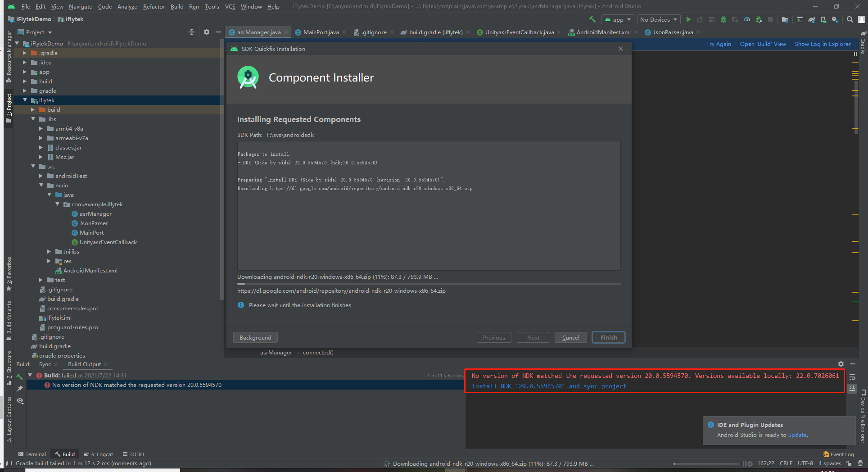This screenshot has height=472, width=868.
Task: Toggle soft-wrap in build console
Action: click(852, 377)
